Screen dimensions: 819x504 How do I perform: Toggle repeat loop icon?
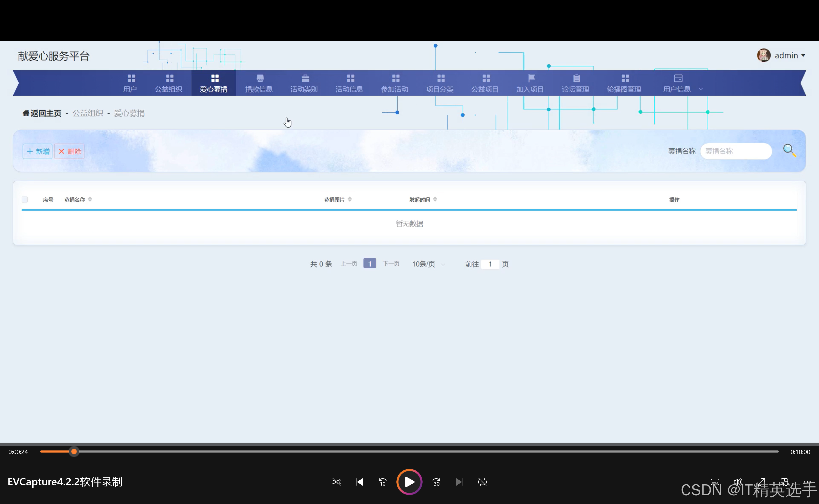click(x=482, y=482)
